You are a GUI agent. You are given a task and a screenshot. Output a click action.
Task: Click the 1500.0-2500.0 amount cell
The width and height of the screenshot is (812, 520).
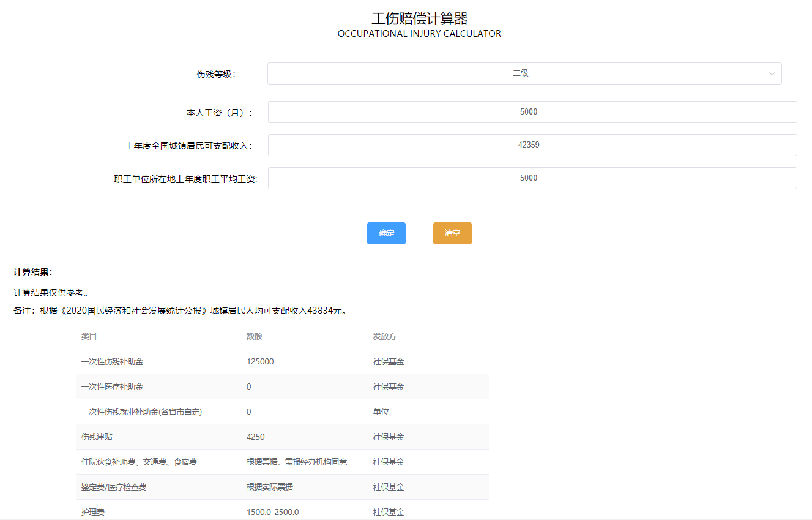click(272, 512)
